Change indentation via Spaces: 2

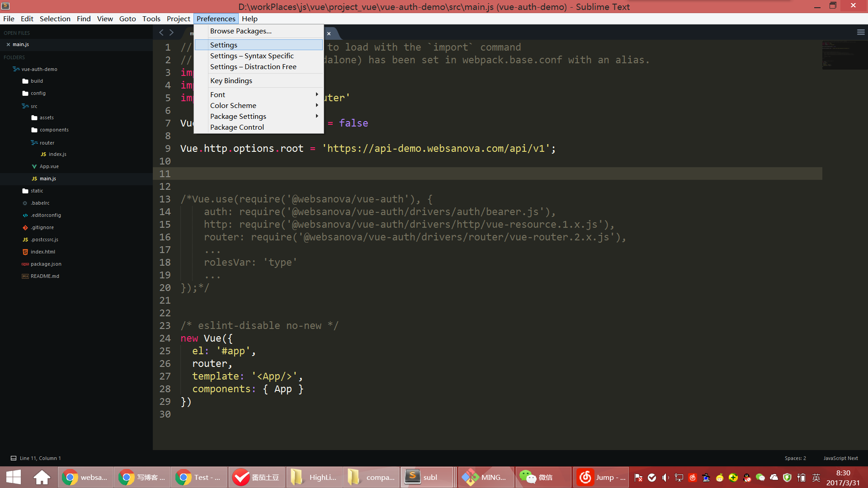[x=795, y=458]
